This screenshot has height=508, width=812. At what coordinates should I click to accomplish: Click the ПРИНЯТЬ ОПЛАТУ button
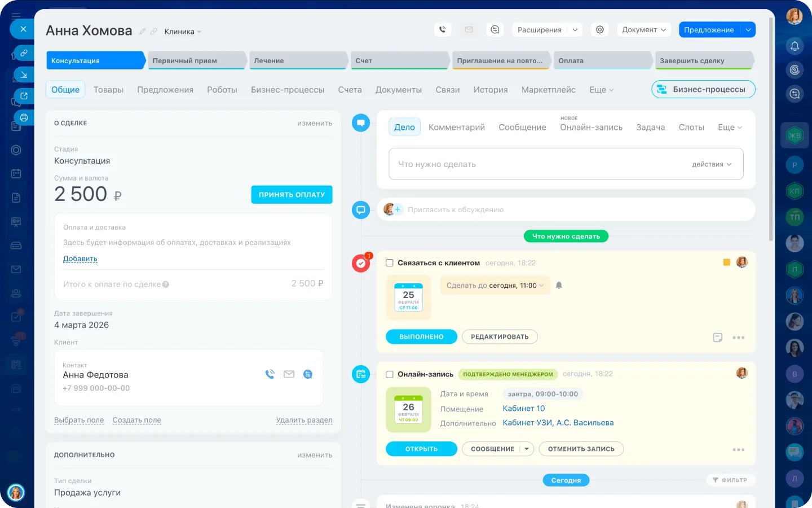point(292,195)
